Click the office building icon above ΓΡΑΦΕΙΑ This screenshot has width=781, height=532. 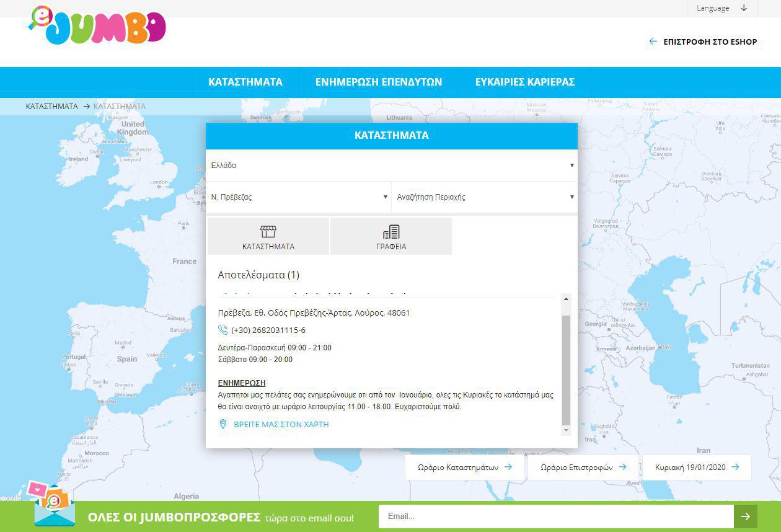(391, 232)
